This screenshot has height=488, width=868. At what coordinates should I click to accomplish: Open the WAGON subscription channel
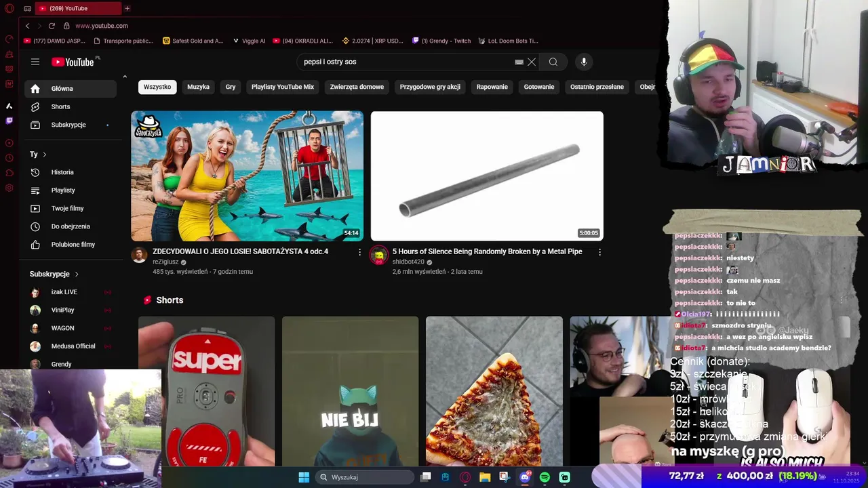pos(71,328)
